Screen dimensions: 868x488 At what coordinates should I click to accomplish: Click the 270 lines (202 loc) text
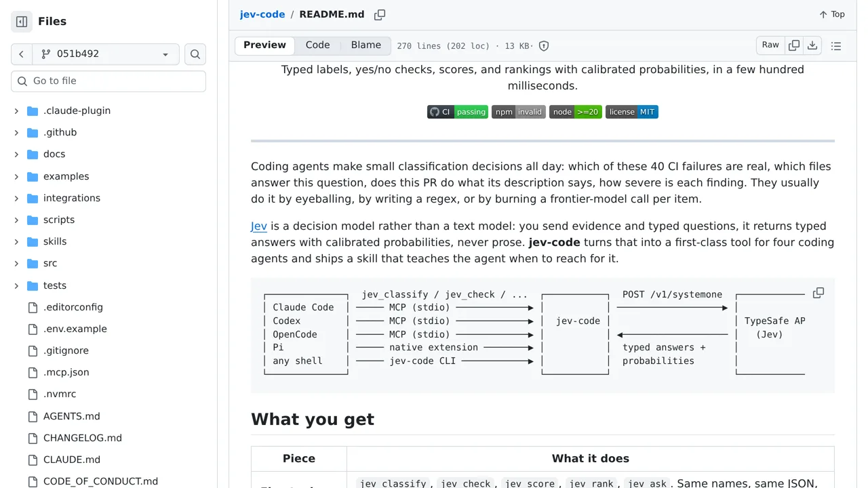(443, 46)
